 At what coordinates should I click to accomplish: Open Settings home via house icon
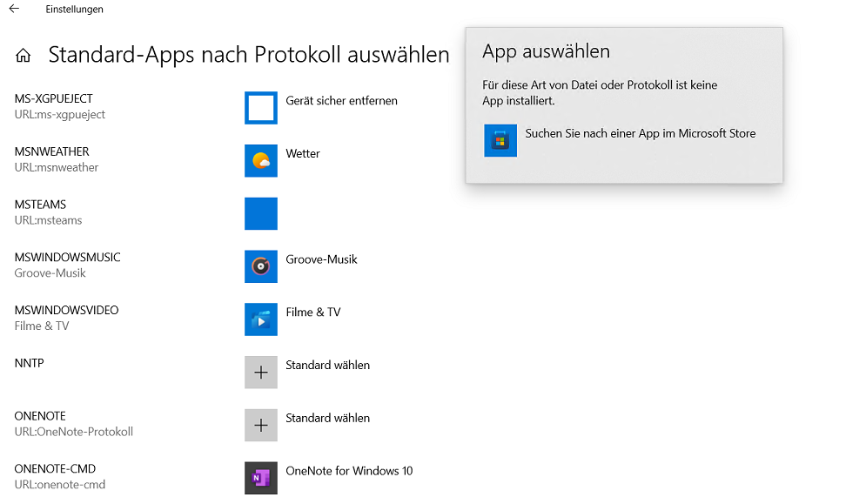(x=23, y=55)
